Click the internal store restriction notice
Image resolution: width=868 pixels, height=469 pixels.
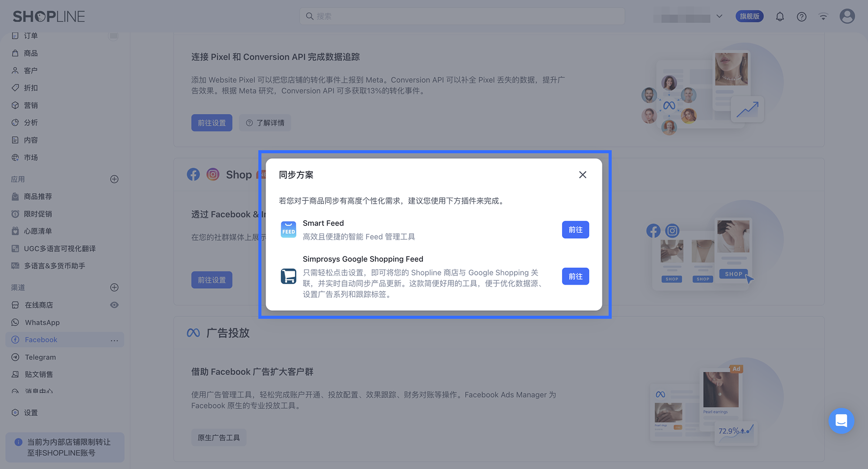(65, 448)
